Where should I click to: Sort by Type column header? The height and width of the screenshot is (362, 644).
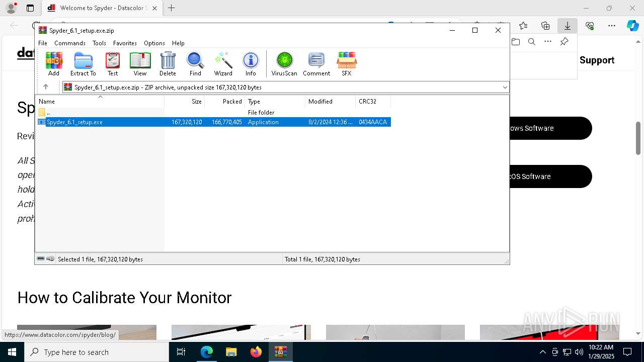tap(275, 101)
